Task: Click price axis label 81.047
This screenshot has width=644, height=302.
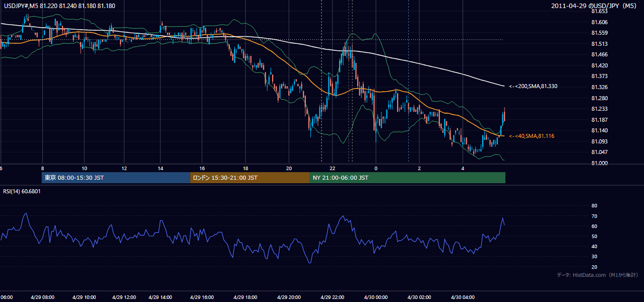Action: [x=599, y=152]
